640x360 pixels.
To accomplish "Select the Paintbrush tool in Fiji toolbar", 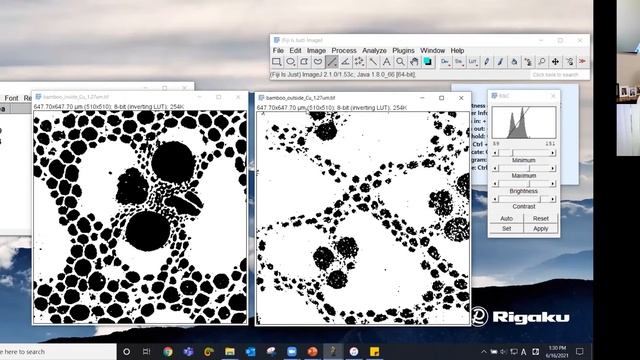I will (x=500, y=62).
